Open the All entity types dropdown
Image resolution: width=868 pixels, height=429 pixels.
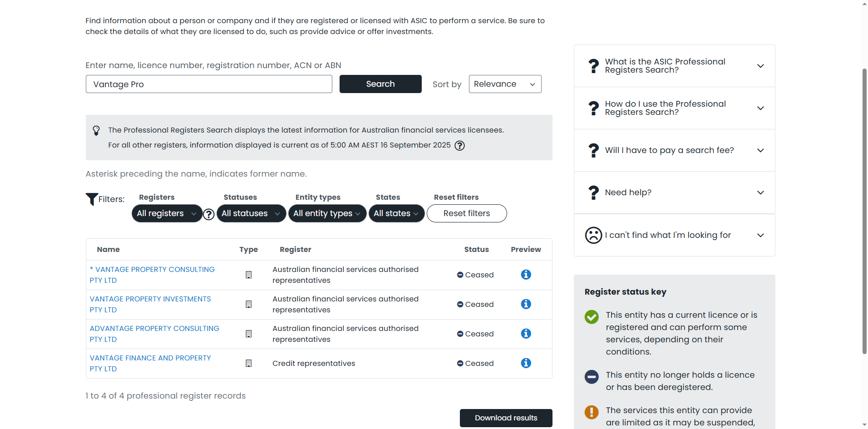(x=327, y=213)
